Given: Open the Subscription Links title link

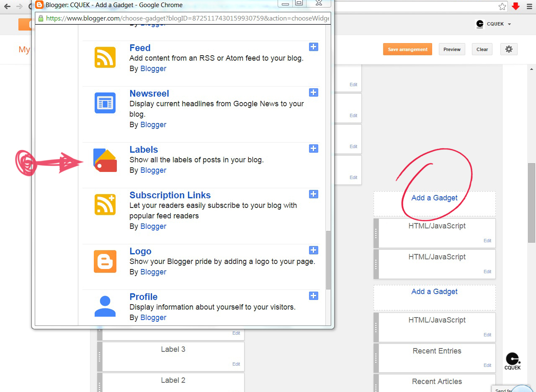Looking at the screenshot, I should click(170, 195).
